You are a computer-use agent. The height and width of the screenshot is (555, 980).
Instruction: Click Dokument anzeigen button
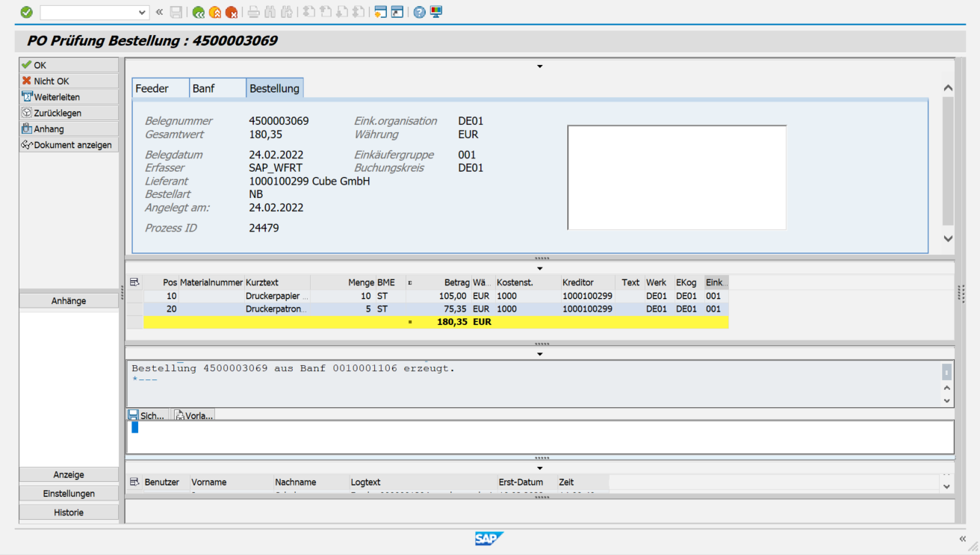point(69,145)
